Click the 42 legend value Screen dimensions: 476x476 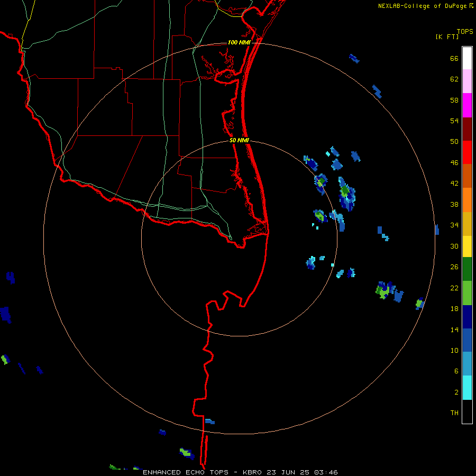point(454,184)
